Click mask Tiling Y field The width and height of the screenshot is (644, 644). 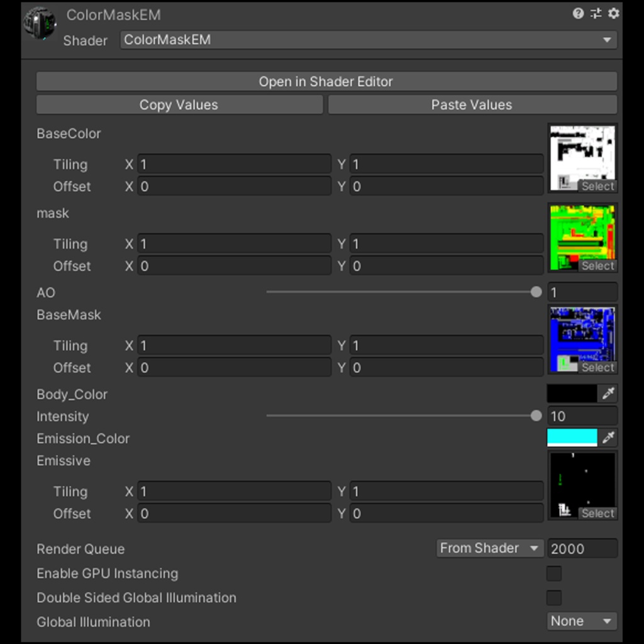tap(447, 244)
